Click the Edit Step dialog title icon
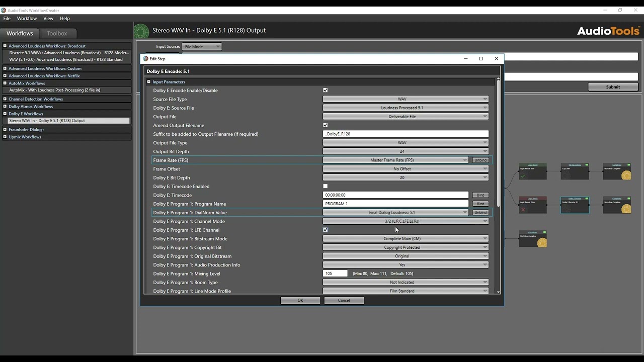Viewport: 644px width, 362px height. coord(146,59)
